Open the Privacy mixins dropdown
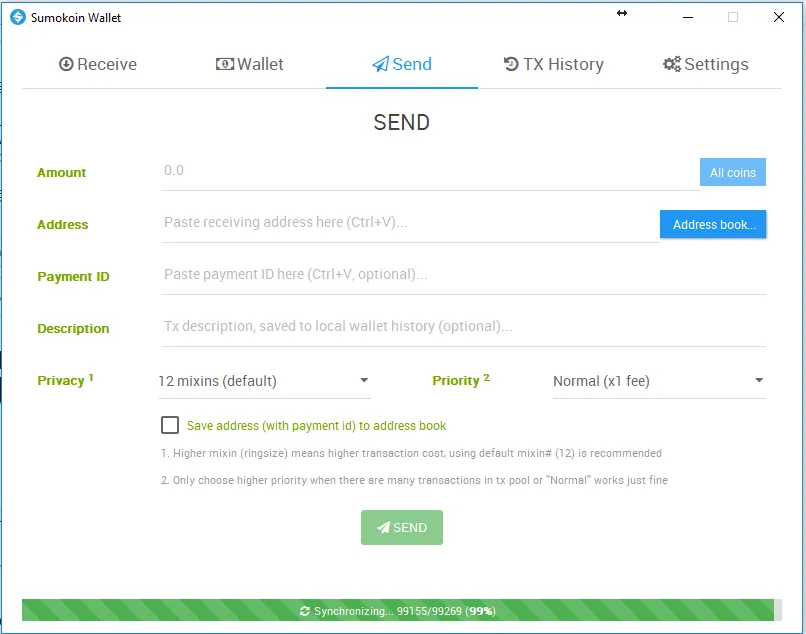This screenshot has height=634, width=806. coord(264,381)
